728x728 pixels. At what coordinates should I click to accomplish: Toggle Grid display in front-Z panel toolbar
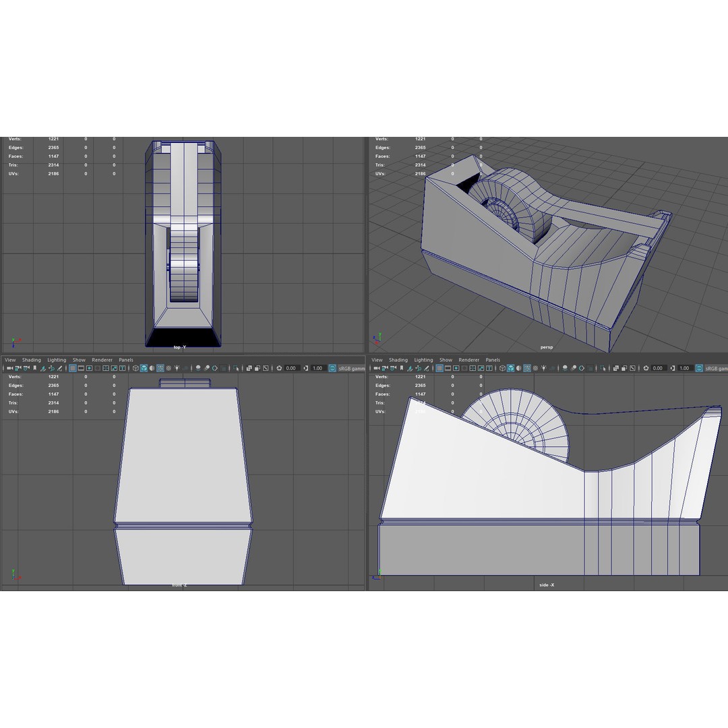click(72, 368)
